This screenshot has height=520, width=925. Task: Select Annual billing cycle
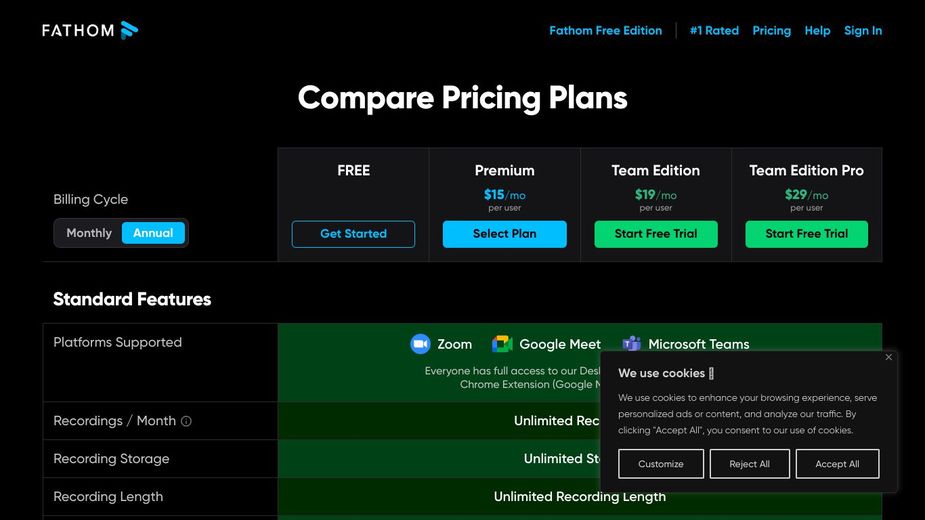[153, 233]
